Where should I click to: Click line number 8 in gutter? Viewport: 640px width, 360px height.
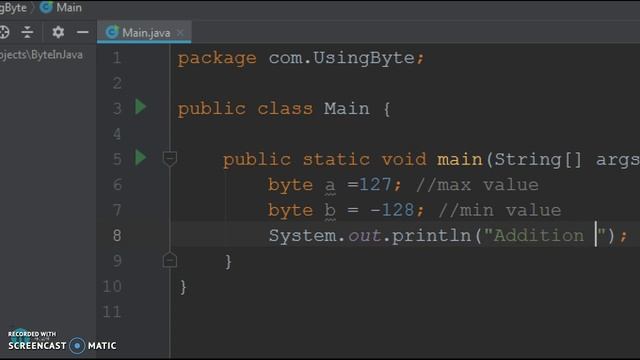[x=117, y=236]
